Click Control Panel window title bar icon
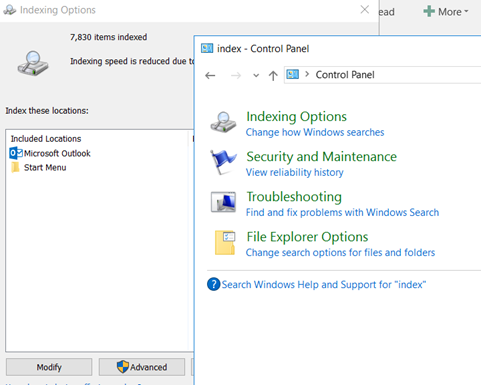Screen dimensions: 481x385 pos(207,49)
